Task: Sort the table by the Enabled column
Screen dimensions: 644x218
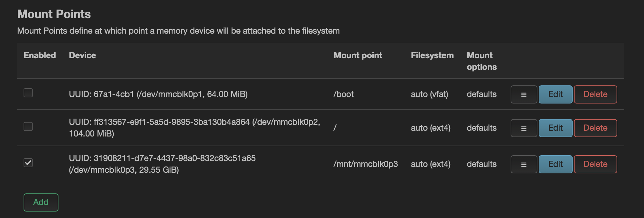Action: click(40, 55)
